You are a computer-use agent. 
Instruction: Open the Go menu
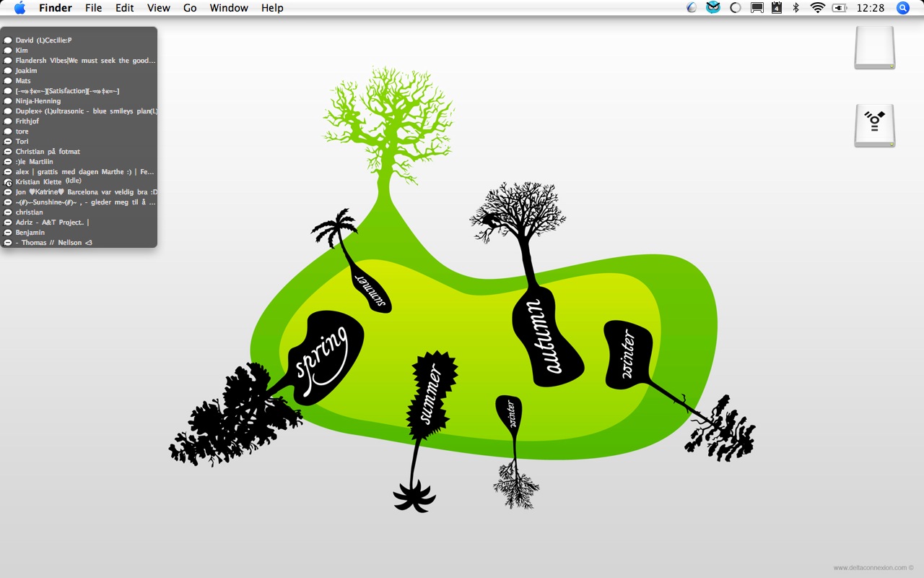click(190, 8)
